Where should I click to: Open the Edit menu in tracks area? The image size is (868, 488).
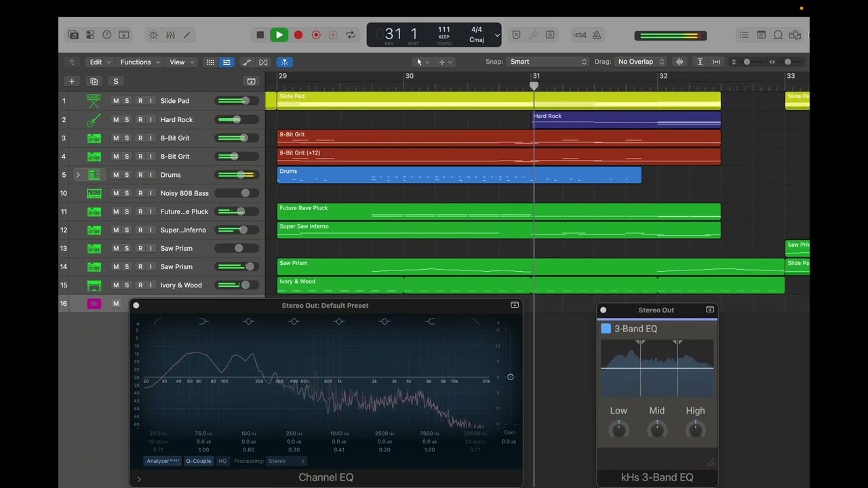tap(100, 62)
